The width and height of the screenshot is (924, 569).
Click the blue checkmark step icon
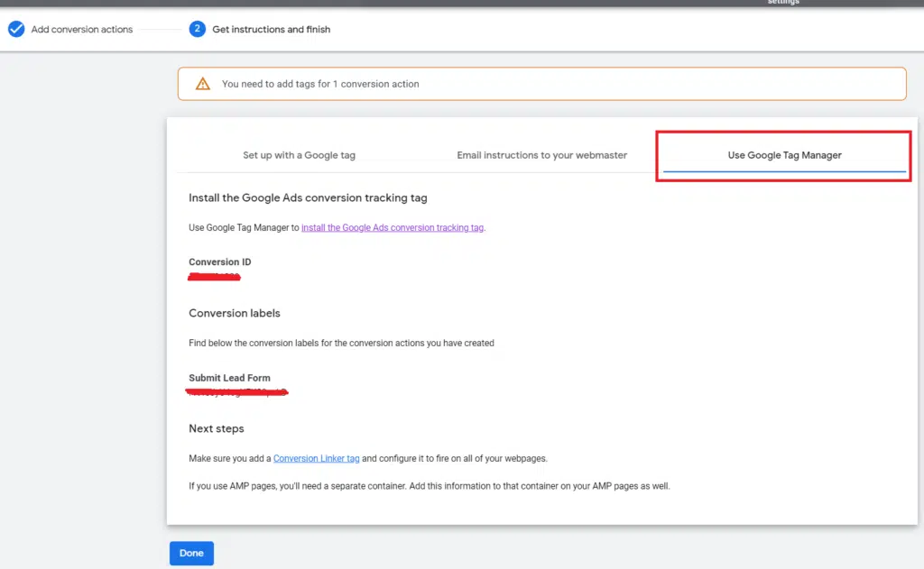pyautogui.click(x=15, y=29)
